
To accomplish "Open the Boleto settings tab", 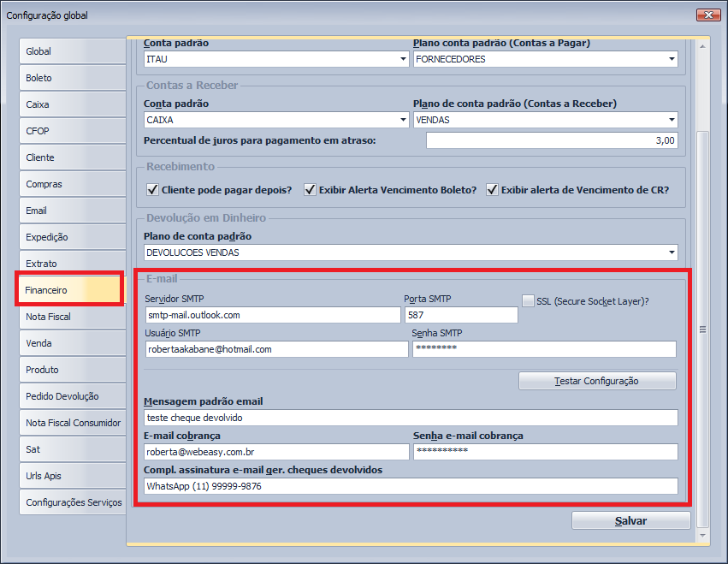I will pos(72,78).
